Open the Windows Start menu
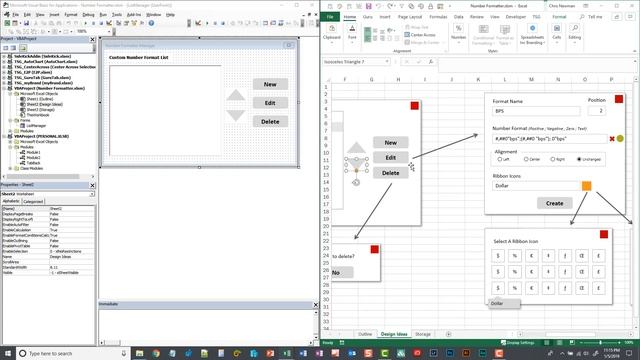 [8, 353]
